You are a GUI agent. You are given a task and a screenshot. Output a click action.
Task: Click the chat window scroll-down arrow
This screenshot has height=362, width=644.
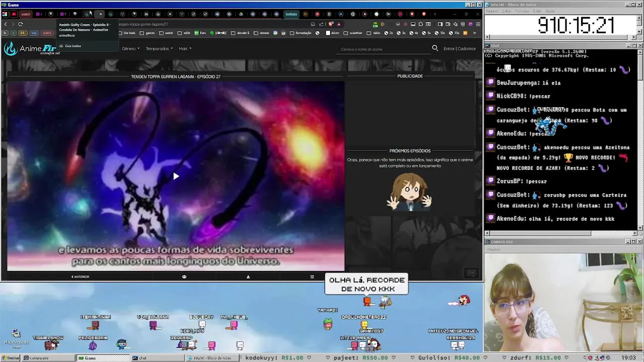point(639,228)
